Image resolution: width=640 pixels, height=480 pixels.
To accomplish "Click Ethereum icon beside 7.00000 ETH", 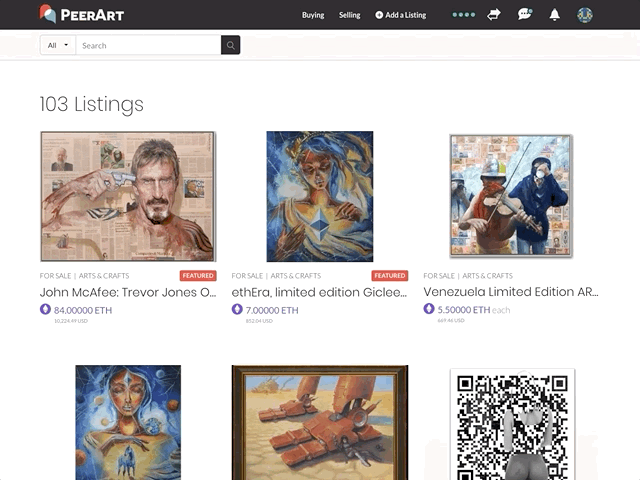I will [237, 309].
